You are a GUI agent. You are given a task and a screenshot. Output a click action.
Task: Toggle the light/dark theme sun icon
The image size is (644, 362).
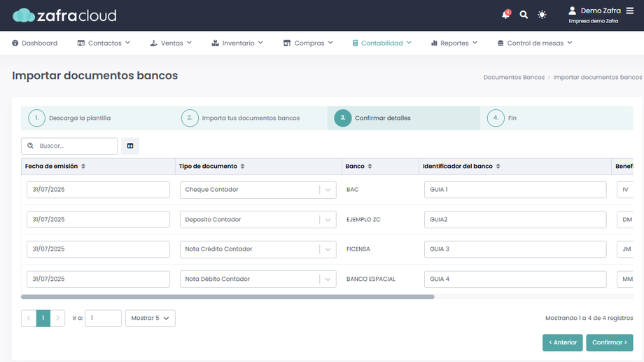pyautogui.click(x=542, y=15)
